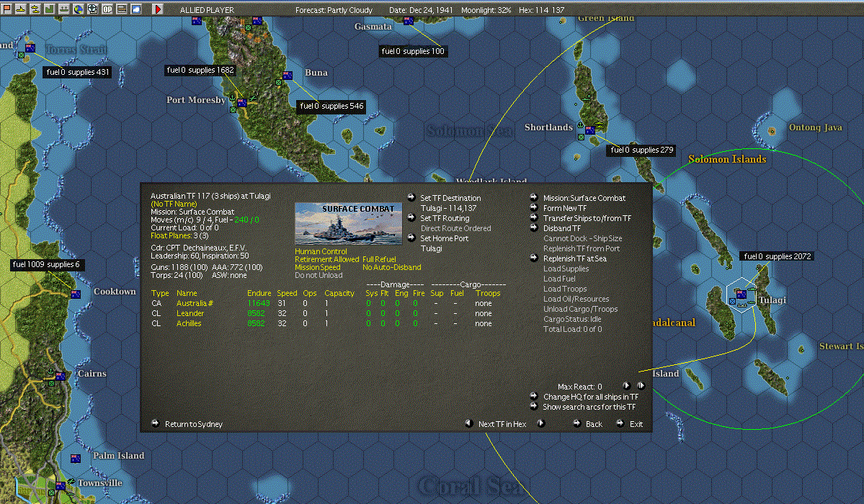The width and height of the screenshot is (864, 504).
Task: Click the brown pattern toolbar icon
Action: pyautogui.click(x=121, y=9)
